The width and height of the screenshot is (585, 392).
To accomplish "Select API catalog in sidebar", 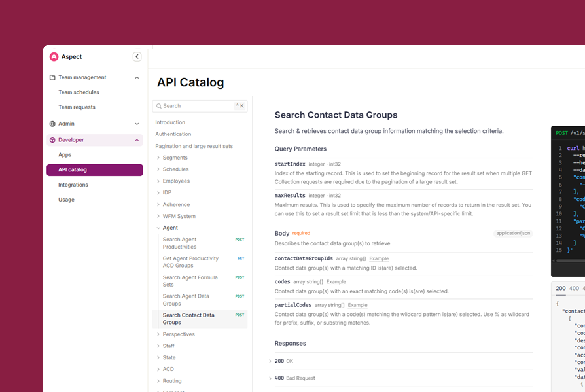I will 95,170.
